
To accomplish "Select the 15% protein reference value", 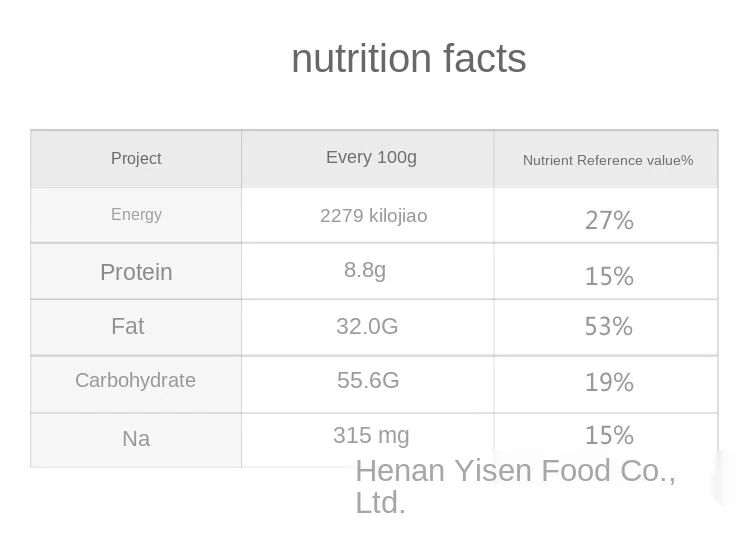I will point(609,276).
